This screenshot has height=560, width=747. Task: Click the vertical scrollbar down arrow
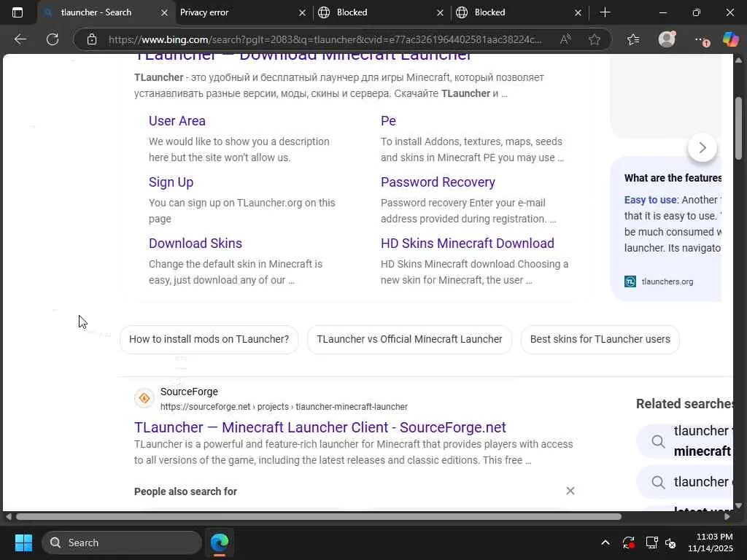pyautogui.click(x=738, y=506)
